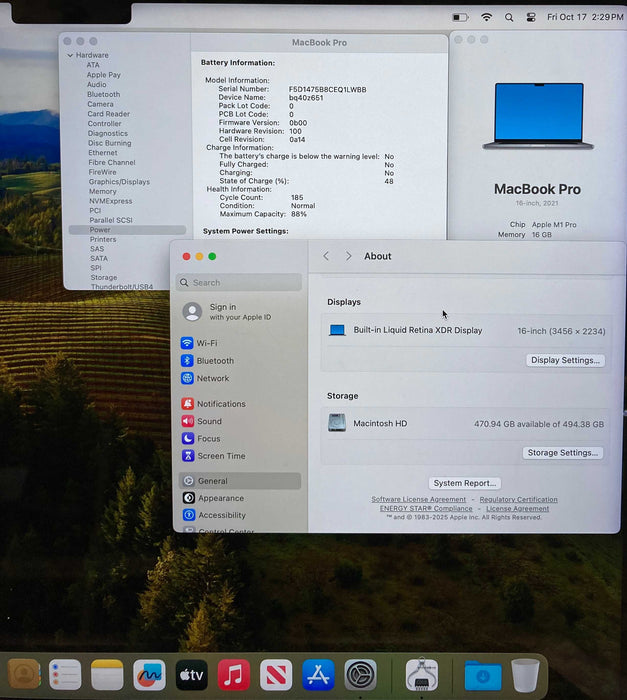Go forward in System Settings
Viewport: 627px width, 700px height.
coord(349,256)
